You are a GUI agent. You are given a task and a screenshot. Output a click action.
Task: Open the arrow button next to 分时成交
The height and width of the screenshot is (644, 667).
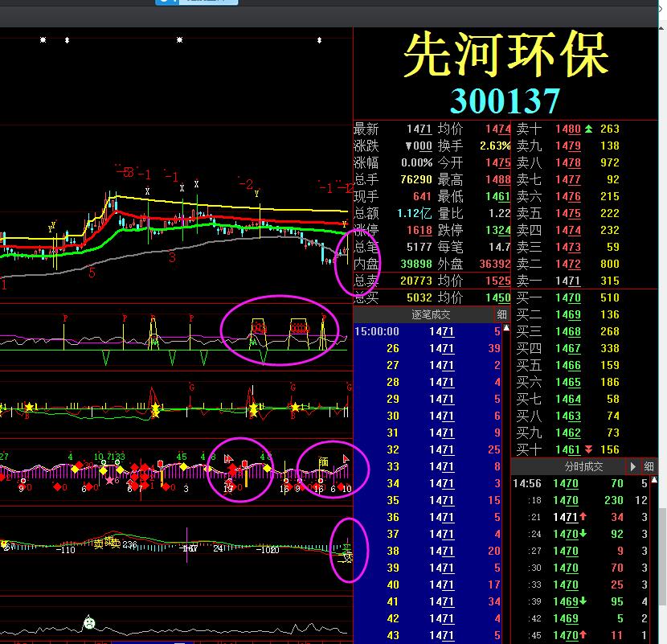pyautogui.click(x=632, y=466)
